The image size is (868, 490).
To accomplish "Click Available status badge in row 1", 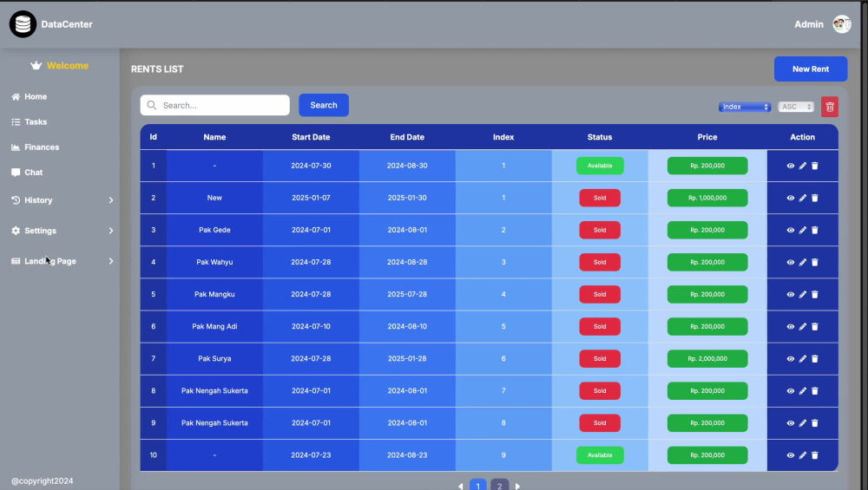I will pos(600,166).
